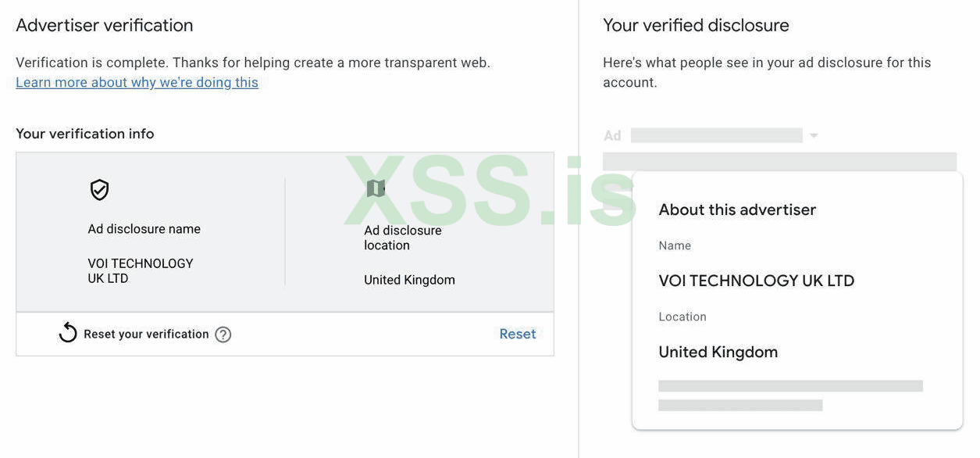
Task: Click the 'Ad' label in disclosure preview
Action: (612, 136)
